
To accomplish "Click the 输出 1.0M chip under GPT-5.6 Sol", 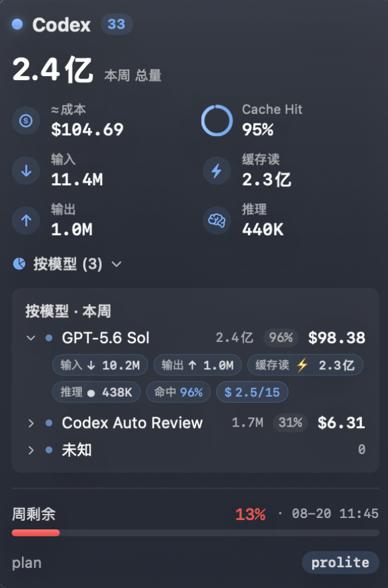I will pos(197,365).
